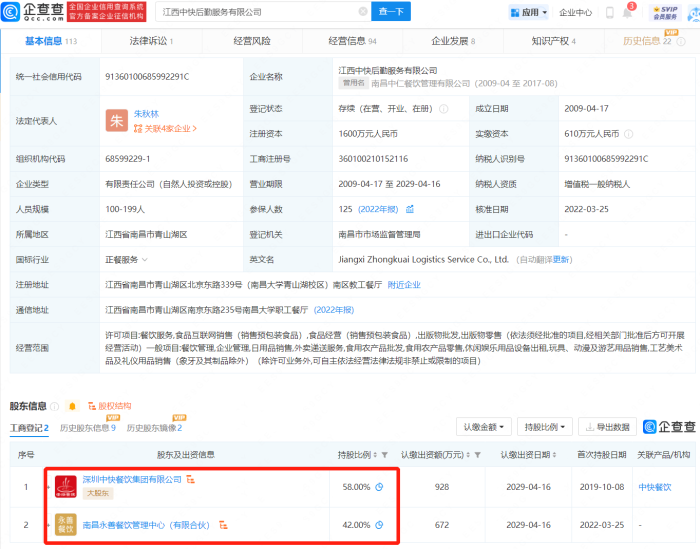Click the info icon beside 610万元人民币
Screen dimensions: 700x549
click(629, 134)
